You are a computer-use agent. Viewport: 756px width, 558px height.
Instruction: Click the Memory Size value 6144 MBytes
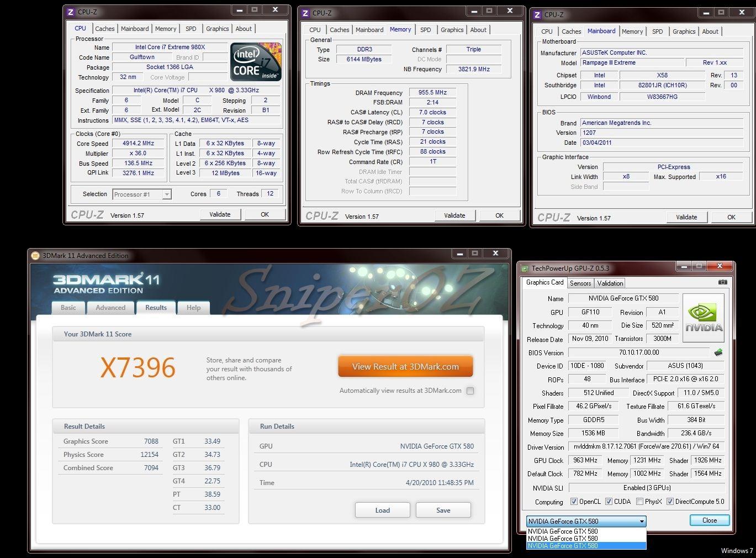click(364, 59)
